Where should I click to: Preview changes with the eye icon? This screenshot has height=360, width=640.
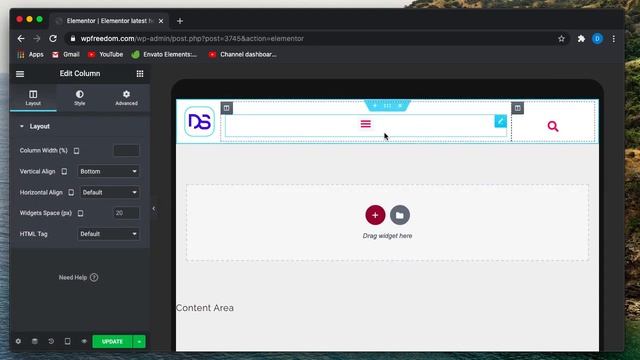(84, 341)
